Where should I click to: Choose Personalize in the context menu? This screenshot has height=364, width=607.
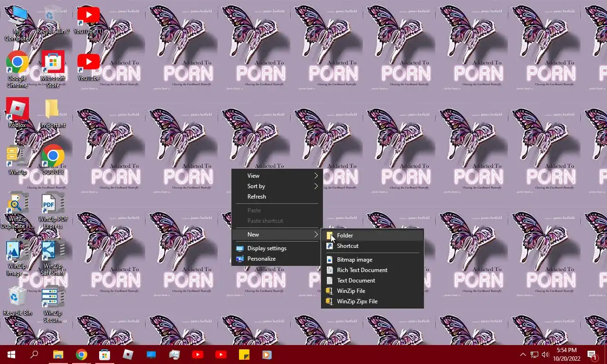pyautogui.click(x=277, y=259)
